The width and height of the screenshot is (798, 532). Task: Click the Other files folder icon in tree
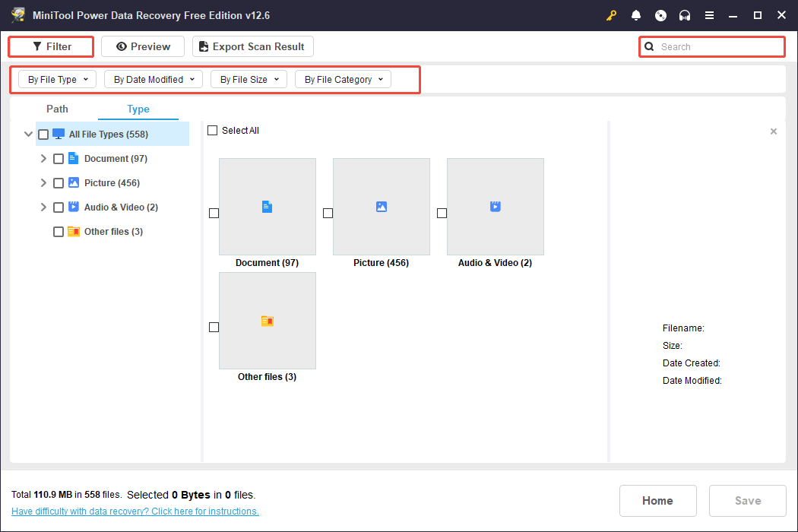pyautogui.click(x=74, y=232)
